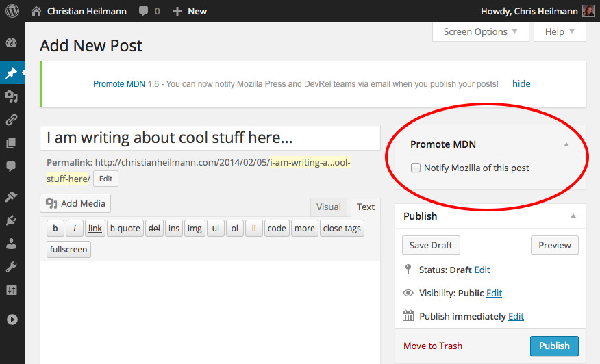Click the ol quicktag button

[235, 229]
